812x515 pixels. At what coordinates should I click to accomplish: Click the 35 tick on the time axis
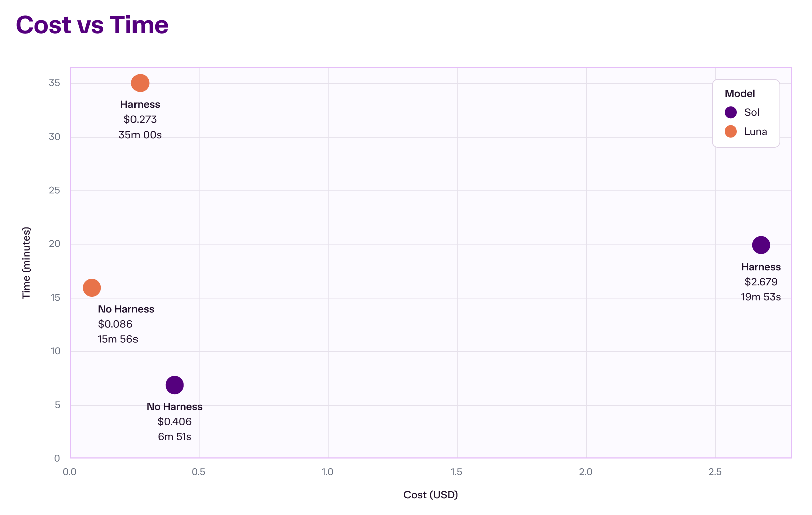(x=55, y=83)
